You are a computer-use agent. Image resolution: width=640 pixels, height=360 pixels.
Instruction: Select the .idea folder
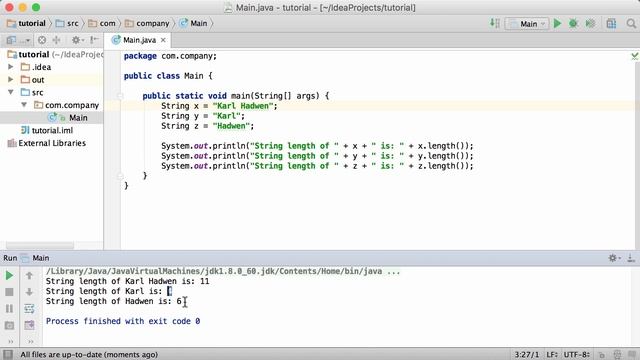coord(36,67)
